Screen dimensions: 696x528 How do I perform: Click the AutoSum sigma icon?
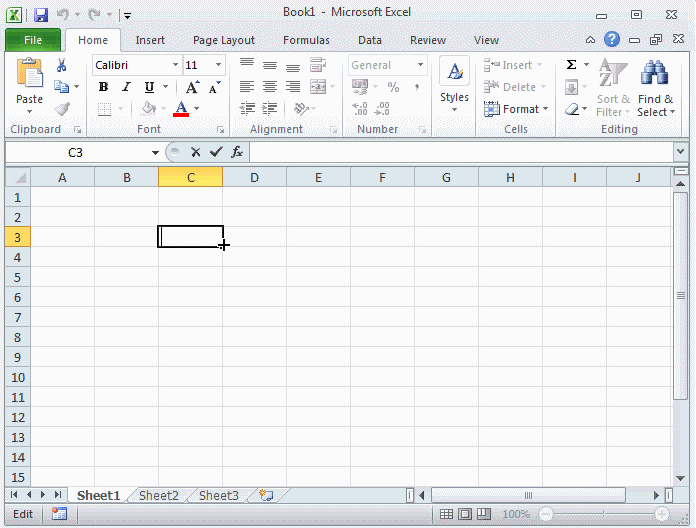tap(571, 65)
